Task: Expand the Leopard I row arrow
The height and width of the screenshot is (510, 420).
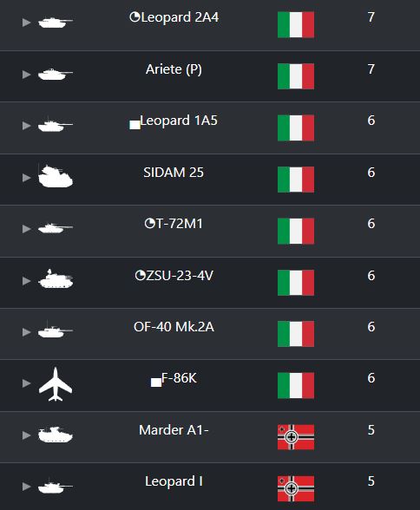Action: click(x=26, y=487)
